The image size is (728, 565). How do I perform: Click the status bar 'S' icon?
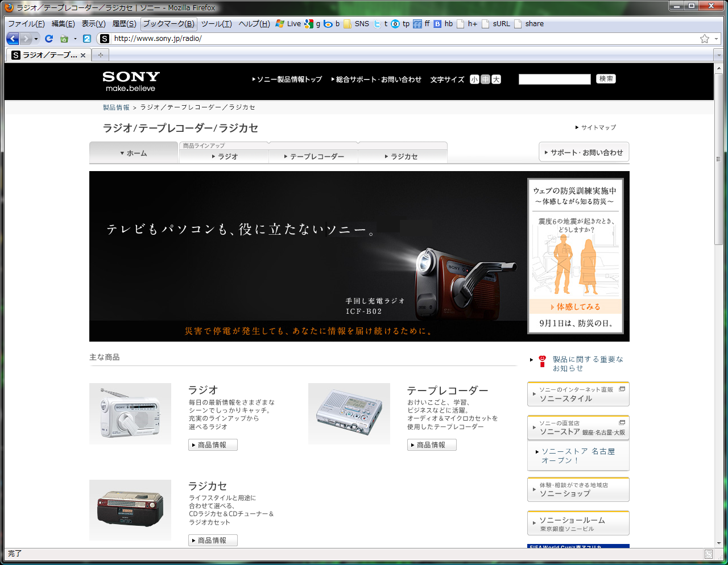(x=709, y=554)
